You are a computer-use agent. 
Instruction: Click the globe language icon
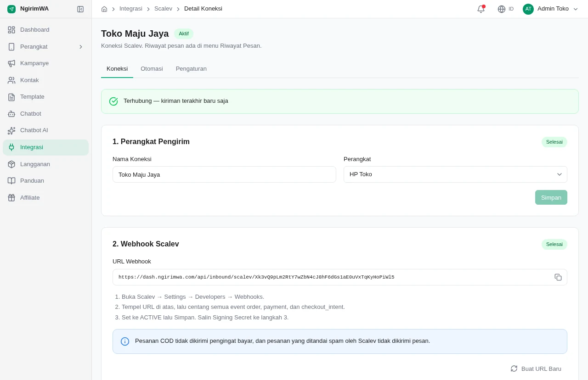[x=502, y=9]
